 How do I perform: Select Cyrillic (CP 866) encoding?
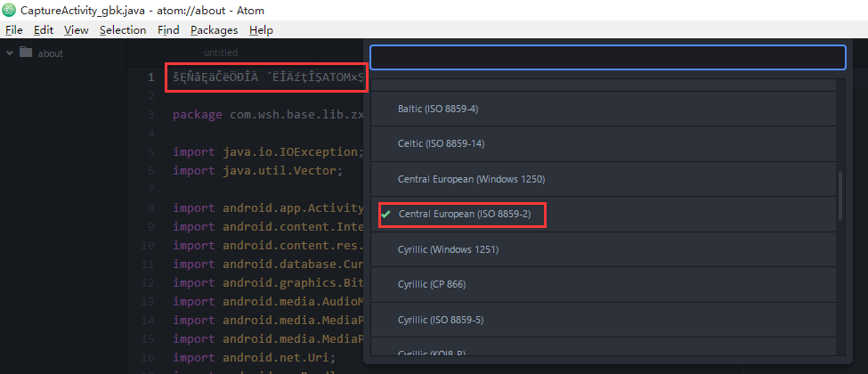604,285
